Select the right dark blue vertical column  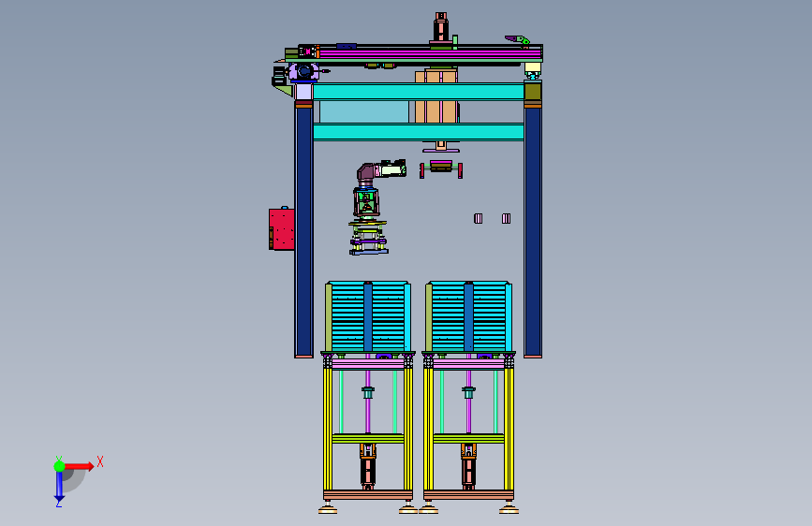tap(533, 232)
